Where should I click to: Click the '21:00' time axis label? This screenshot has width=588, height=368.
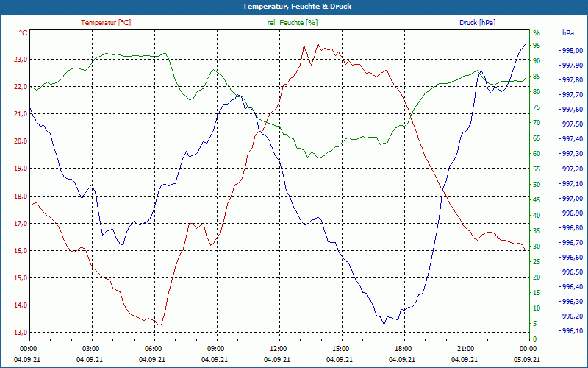(x=465, y=348)
